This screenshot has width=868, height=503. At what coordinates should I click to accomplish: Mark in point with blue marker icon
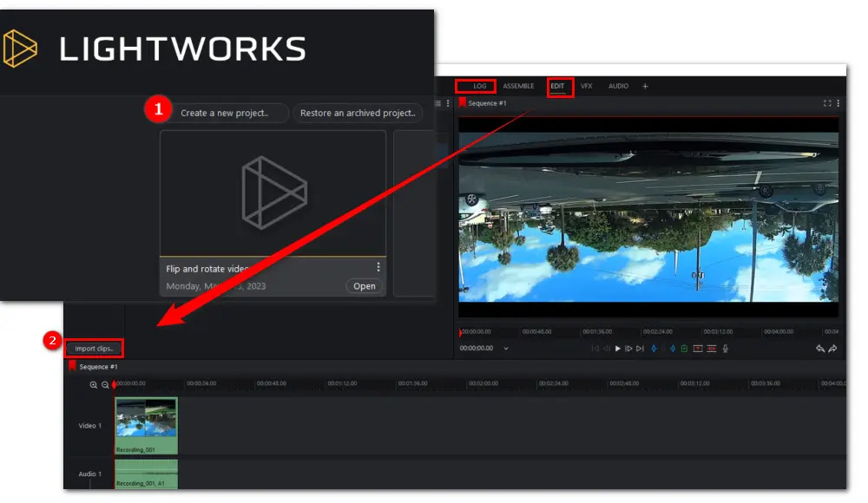point(654,349)
